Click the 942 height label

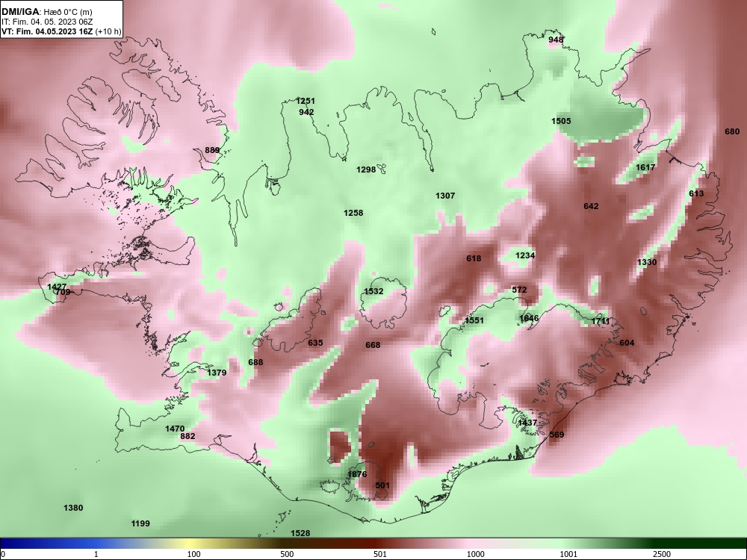[306, 112]
